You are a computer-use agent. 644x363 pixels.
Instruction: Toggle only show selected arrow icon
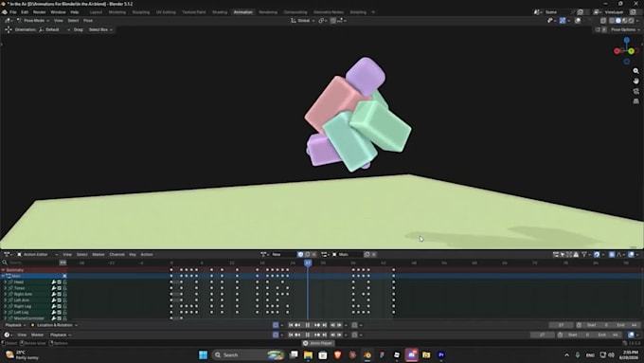[563, 255]
